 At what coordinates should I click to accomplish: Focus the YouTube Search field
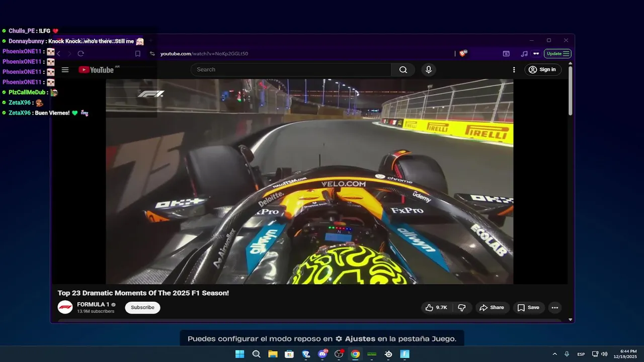pyautogui.click(x=291, y=70)
